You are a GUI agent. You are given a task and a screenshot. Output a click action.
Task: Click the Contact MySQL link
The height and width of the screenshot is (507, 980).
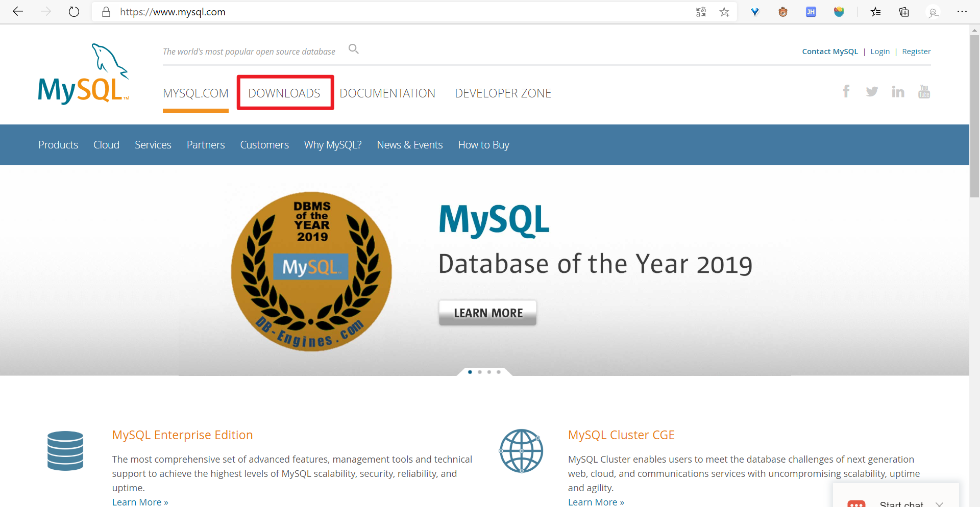830,52
